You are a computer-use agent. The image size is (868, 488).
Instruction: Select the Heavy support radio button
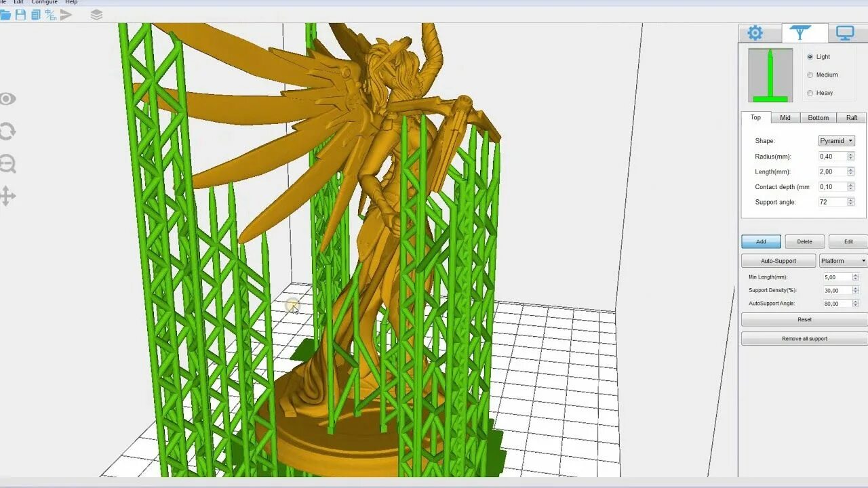tap(810, 93)
